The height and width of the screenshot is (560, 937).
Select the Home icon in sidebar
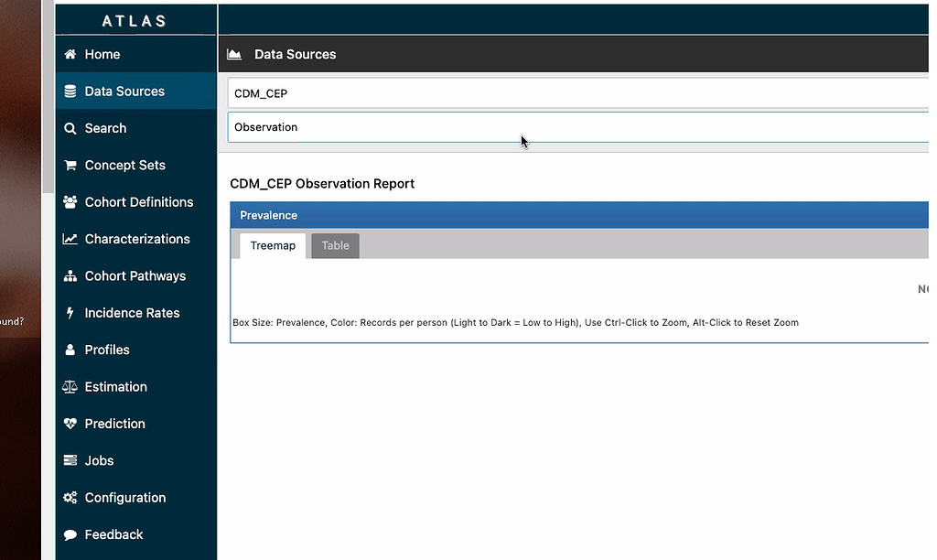point(69,54)
